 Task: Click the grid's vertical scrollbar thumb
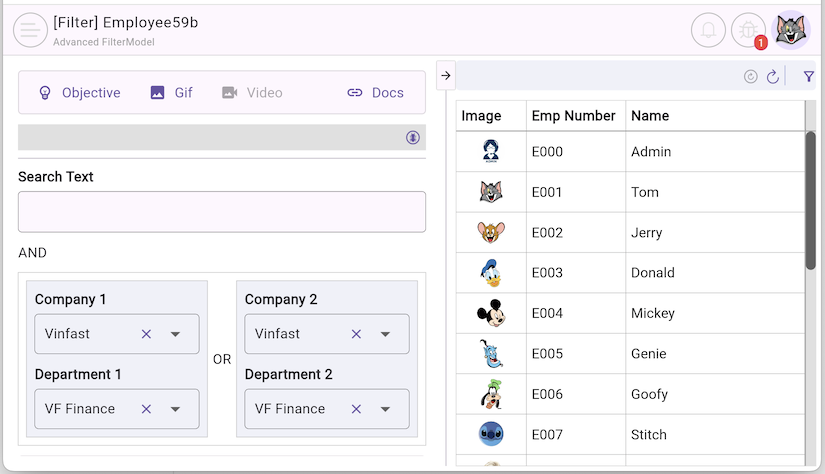point(810,200)
